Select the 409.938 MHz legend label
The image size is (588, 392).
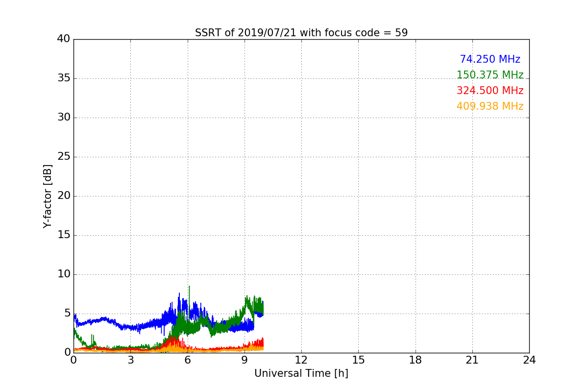[x=490, y=106]
